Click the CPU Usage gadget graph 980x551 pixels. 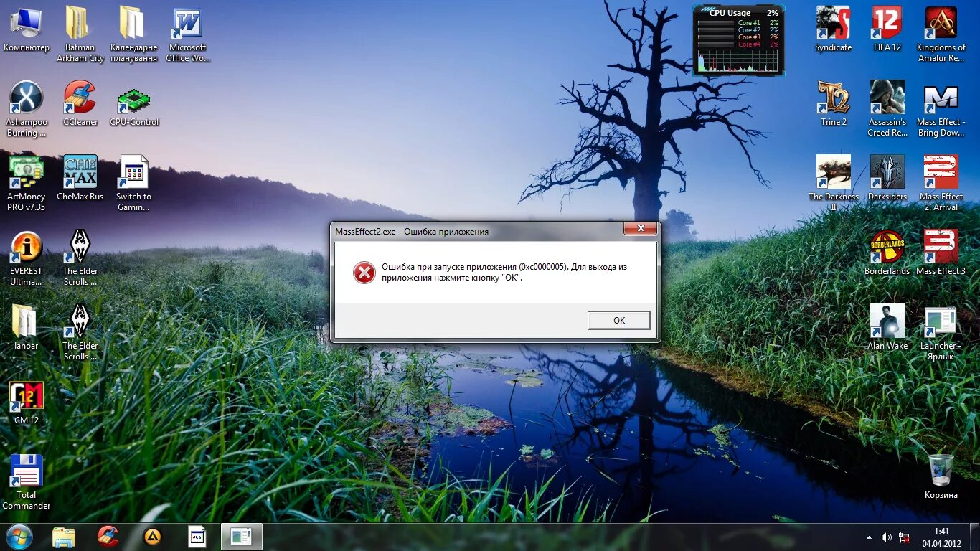pos(738,61)
